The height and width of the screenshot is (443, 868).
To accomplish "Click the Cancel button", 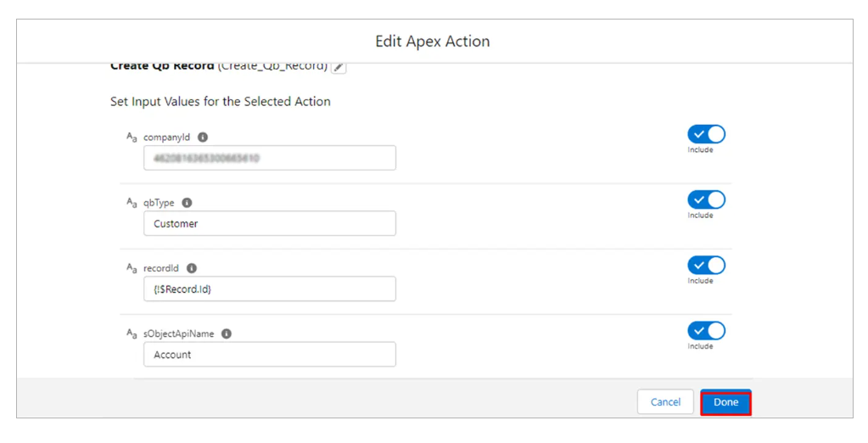I will tap(665, 402).
